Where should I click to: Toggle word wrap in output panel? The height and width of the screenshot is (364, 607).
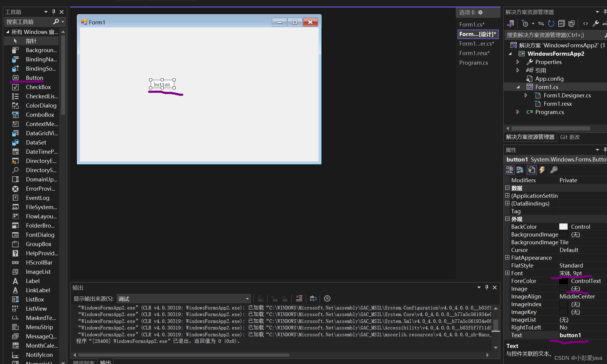click(313, 298)
